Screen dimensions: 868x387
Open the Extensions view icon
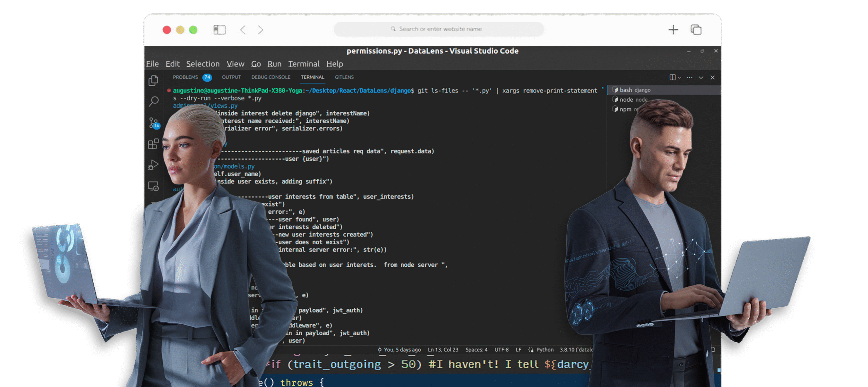153,144
